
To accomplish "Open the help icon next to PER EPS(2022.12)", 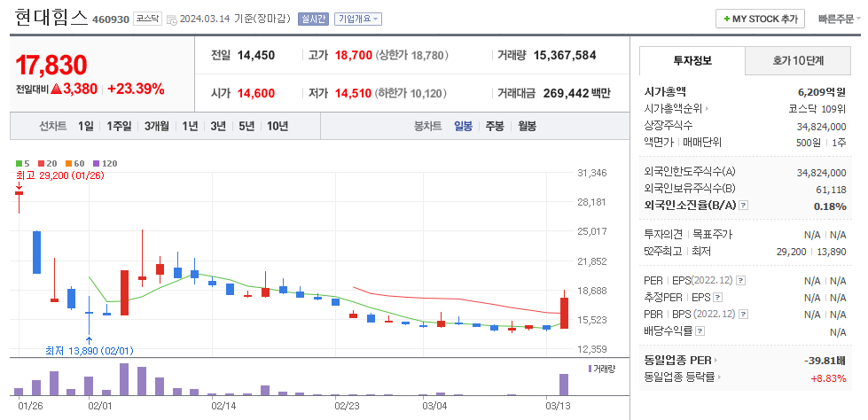I will 740,281.
